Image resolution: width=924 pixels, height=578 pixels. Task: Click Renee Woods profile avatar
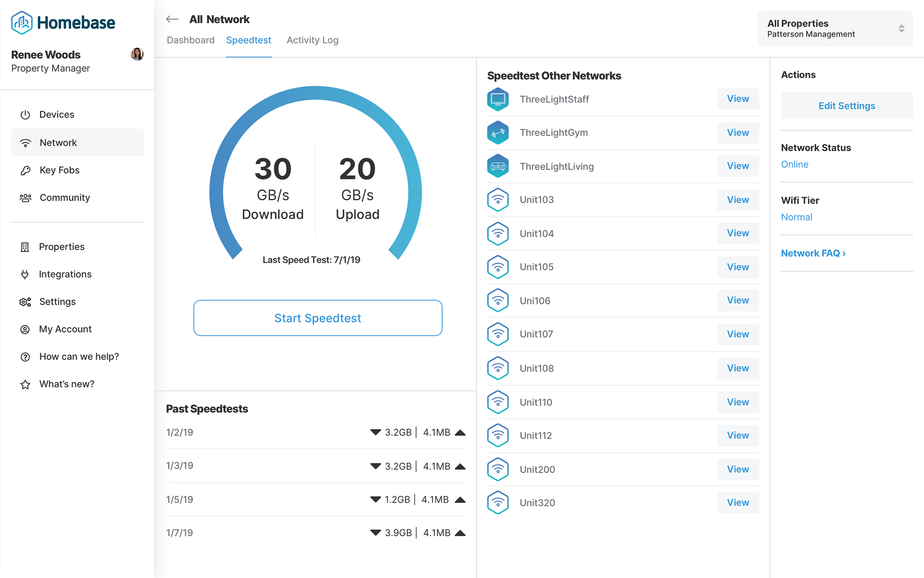137,54
